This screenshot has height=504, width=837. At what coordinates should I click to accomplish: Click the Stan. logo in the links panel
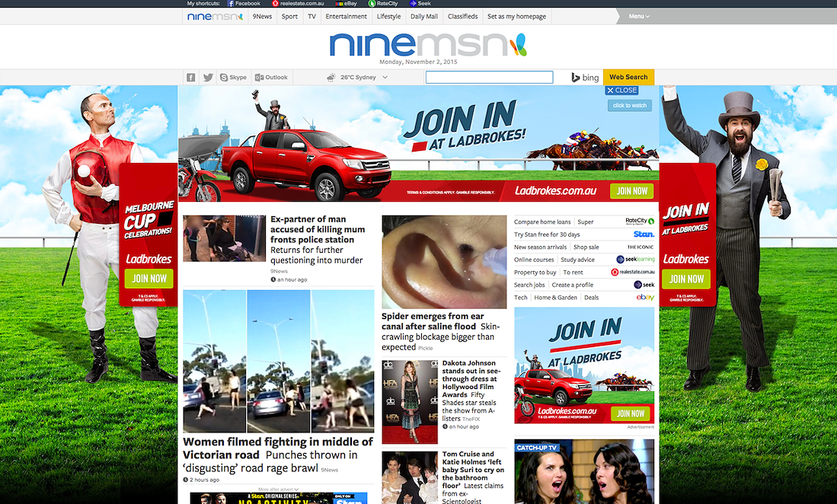click(x=644, y=234)
